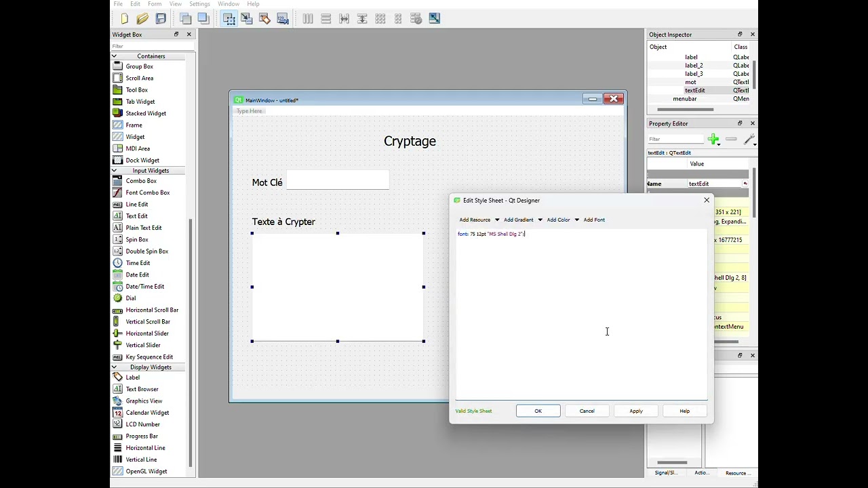Pick the Calendar Widget entry

[x=147, y=413]
